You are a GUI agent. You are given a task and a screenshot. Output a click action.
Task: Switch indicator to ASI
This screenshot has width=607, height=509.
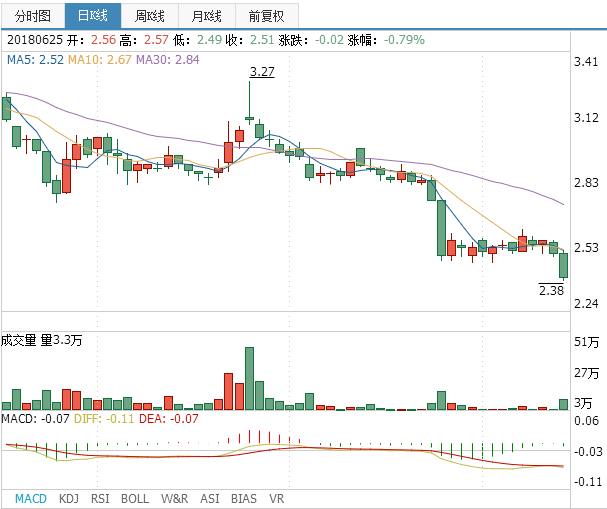[x=209, y=498]
